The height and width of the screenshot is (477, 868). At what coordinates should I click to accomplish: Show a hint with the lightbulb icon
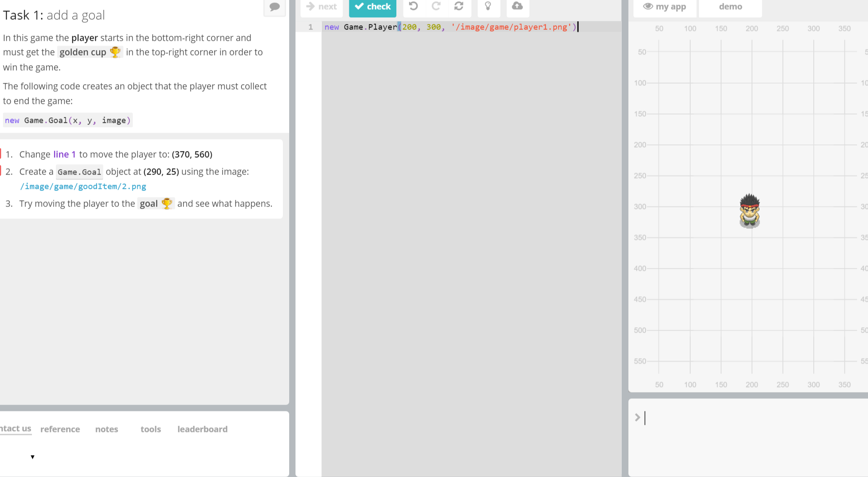[x=488, y=6]
